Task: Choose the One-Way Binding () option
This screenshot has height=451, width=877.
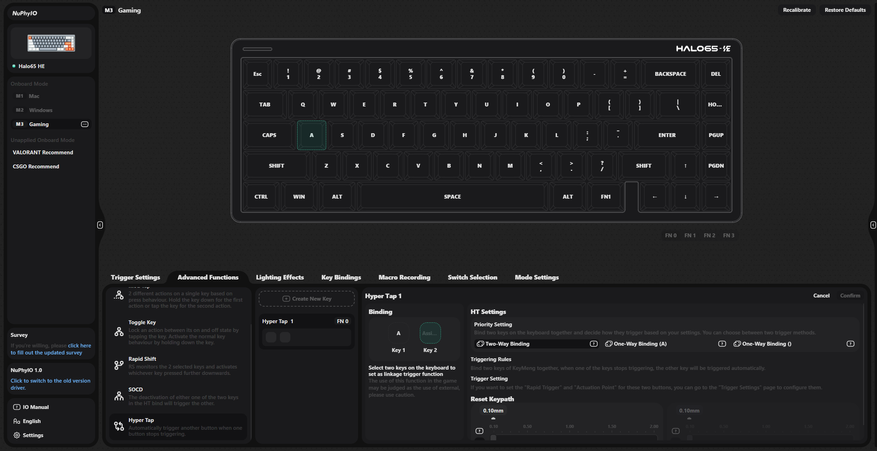Action: click(794, 344)
